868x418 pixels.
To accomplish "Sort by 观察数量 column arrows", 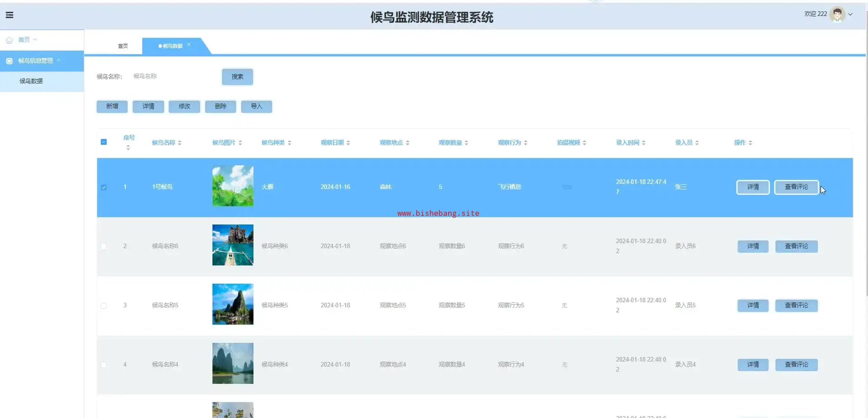I will tap(466, 143).
